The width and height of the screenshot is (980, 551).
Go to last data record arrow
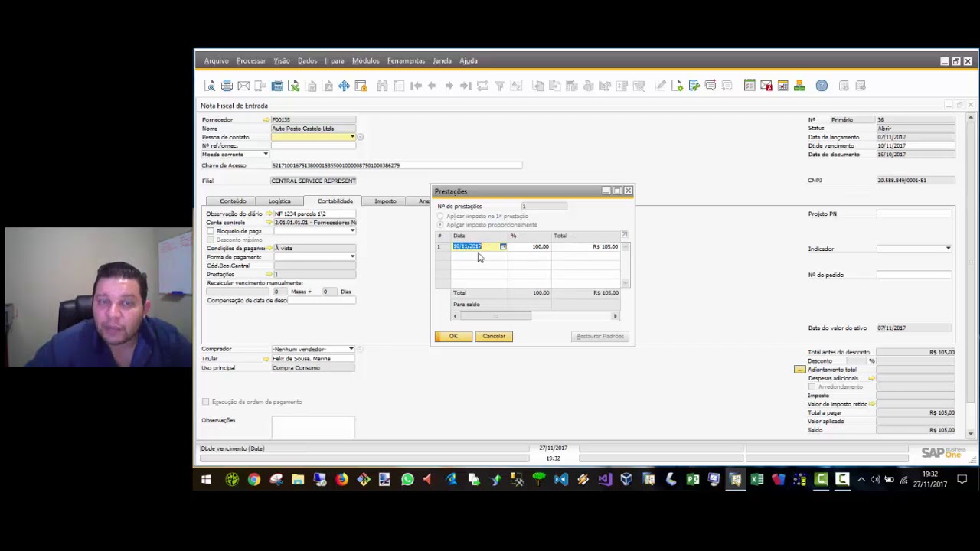[x=465, y=86]
